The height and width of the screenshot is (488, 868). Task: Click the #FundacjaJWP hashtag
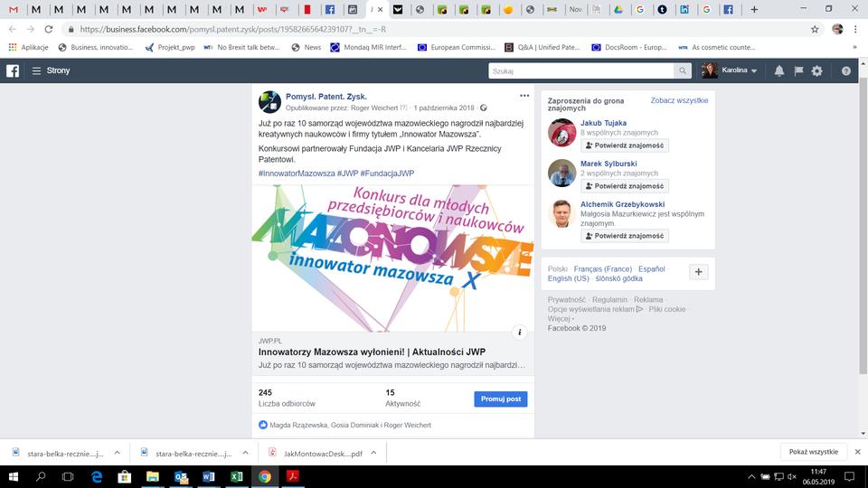387,174
